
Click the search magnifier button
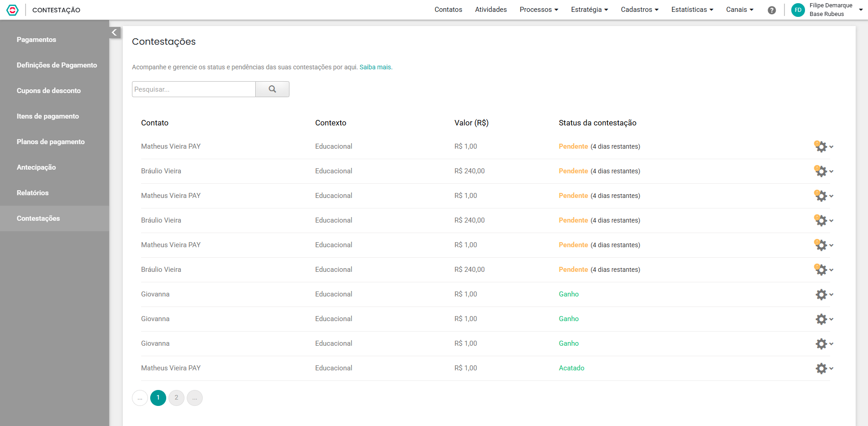click(272, 89)
